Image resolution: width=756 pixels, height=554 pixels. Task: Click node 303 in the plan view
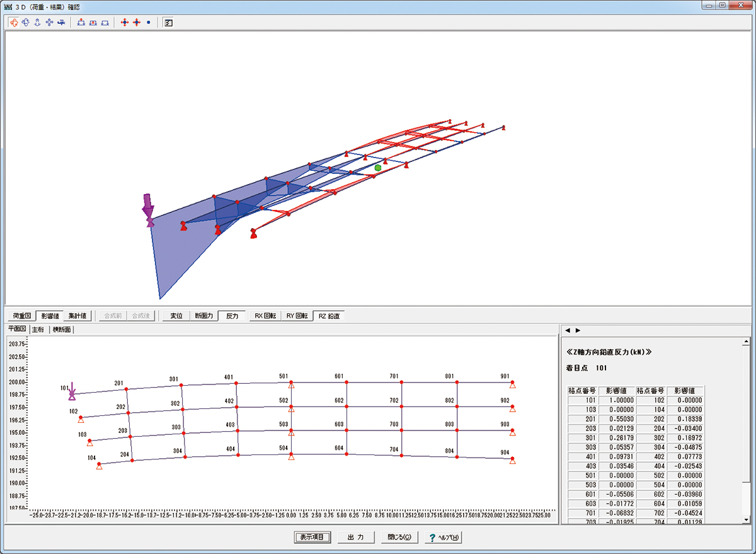183,433
